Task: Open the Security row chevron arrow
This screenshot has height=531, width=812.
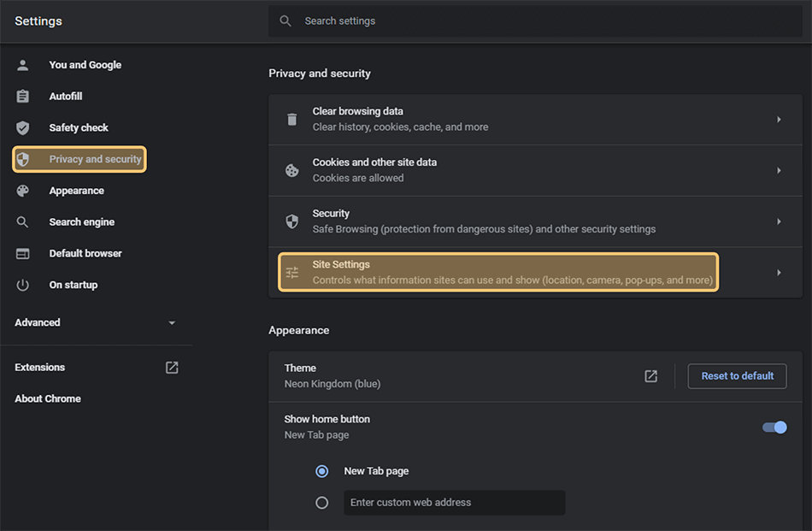Action: pyautogui.click(x=779, y=221)
